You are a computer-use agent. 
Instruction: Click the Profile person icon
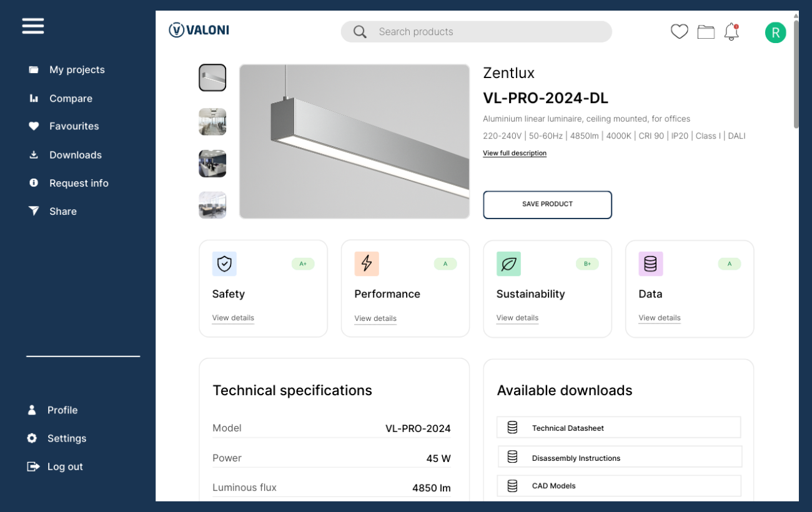(32, 410)
